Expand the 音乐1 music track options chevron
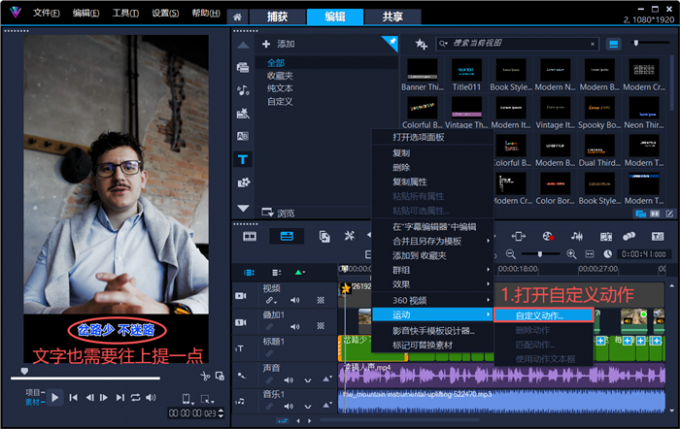This screenshot has height=429, width=680. click(307, 406)
